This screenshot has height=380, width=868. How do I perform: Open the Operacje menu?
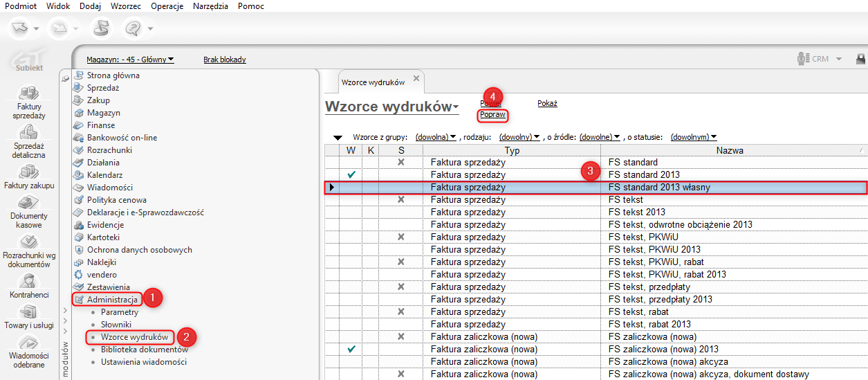167,6
